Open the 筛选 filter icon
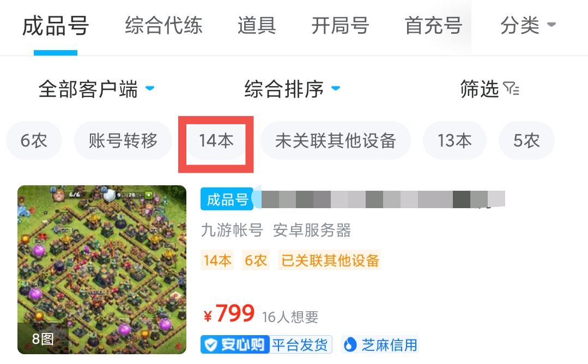Screen dimensions: 588x364 [x=511, y=89]
